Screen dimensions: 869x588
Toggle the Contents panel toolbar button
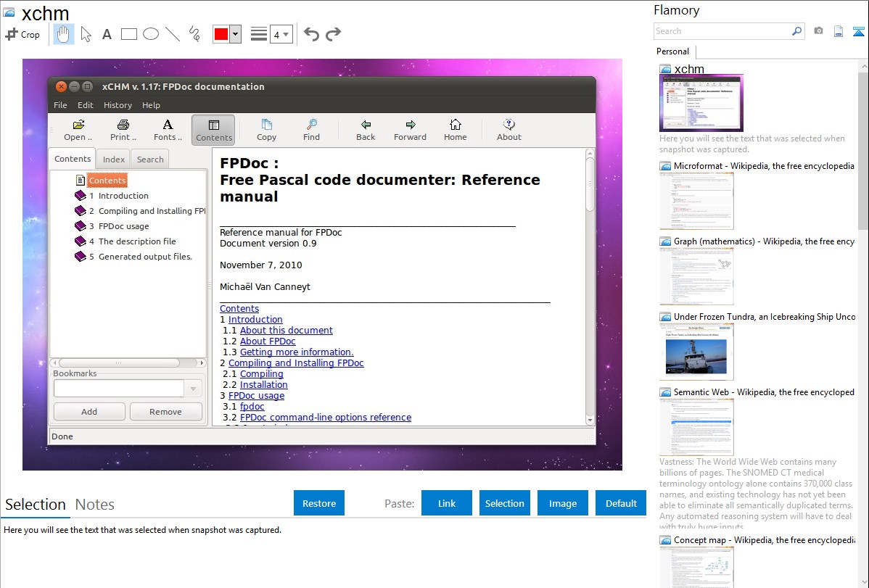pyautogui.click(x=214, y=131)
